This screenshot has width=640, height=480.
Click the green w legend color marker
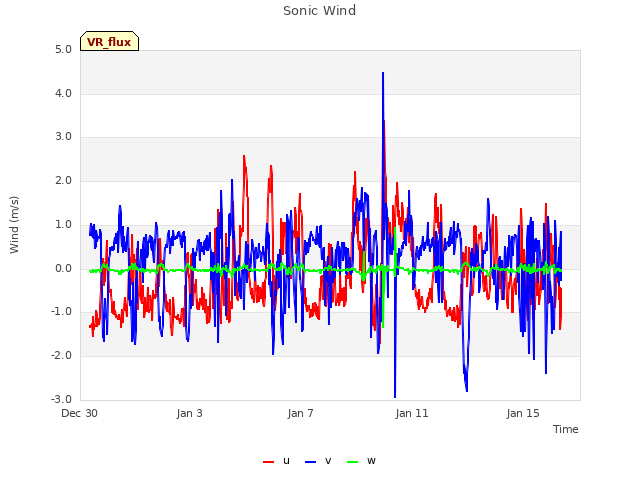pyautogui.click(x=352, y=462)
